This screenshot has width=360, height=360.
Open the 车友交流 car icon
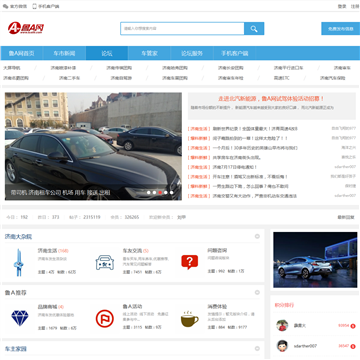point(105,263)
